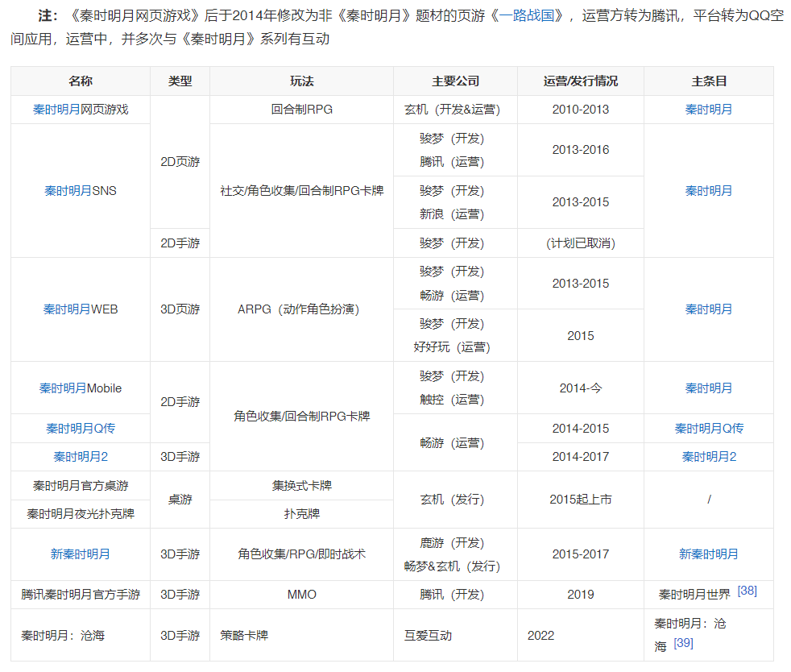Select the 桌游 type cell
The image size is (791, 672).
coord(180,500)
